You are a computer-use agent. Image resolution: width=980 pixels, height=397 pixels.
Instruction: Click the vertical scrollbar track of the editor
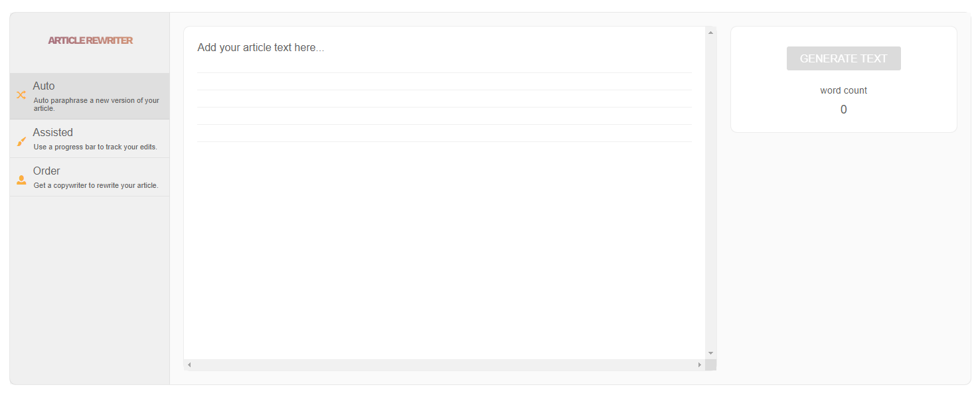click(x=710, y=193)
